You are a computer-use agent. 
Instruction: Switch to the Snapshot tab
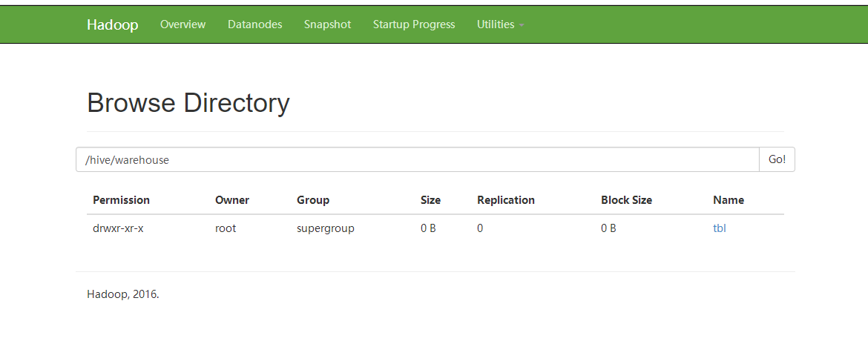point(327,24)
